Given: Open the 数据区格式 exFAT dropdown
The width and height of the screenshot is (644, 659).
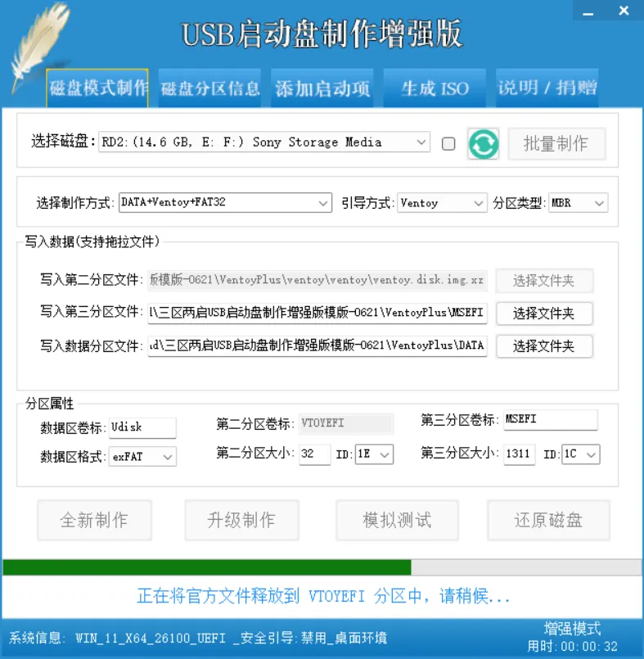Looking at the screenshot, I should point(142,456).
